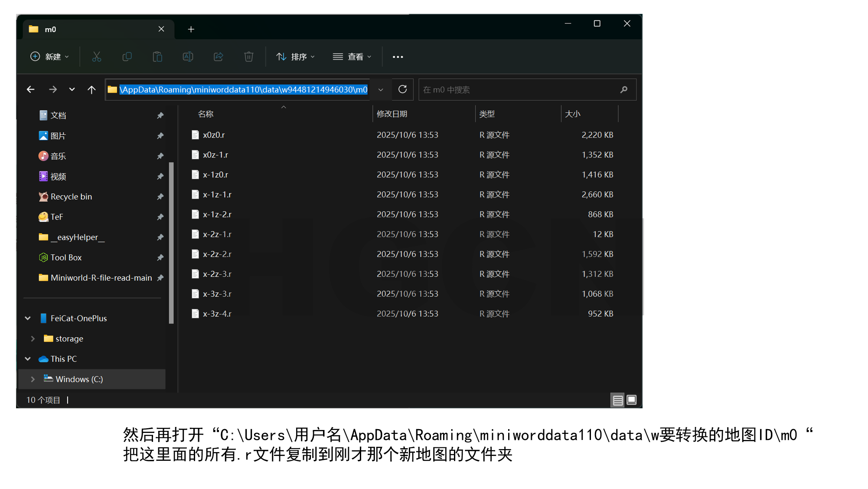Click the Cut icon in the toolbar
Viewport: 868px width, 489px height.
[x=97, y=56]
